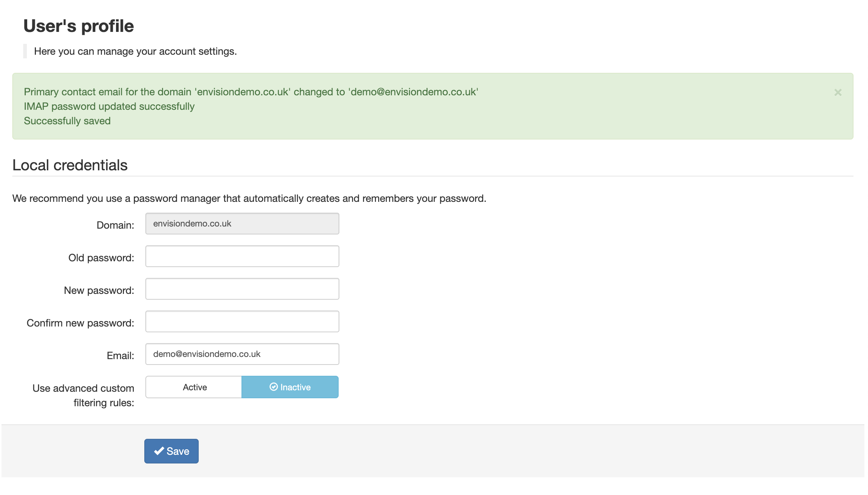Click the "Confirm new password:" label
Image resolution: width=868 pixels, height=495 pixels.
(x=80, y=323)
